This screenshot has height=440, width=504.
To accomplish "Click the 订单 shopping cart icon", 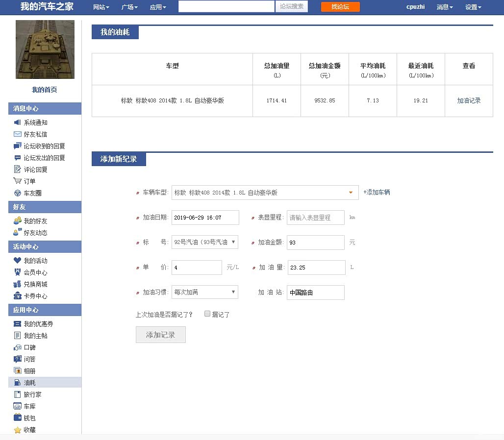I will (17, 181).
